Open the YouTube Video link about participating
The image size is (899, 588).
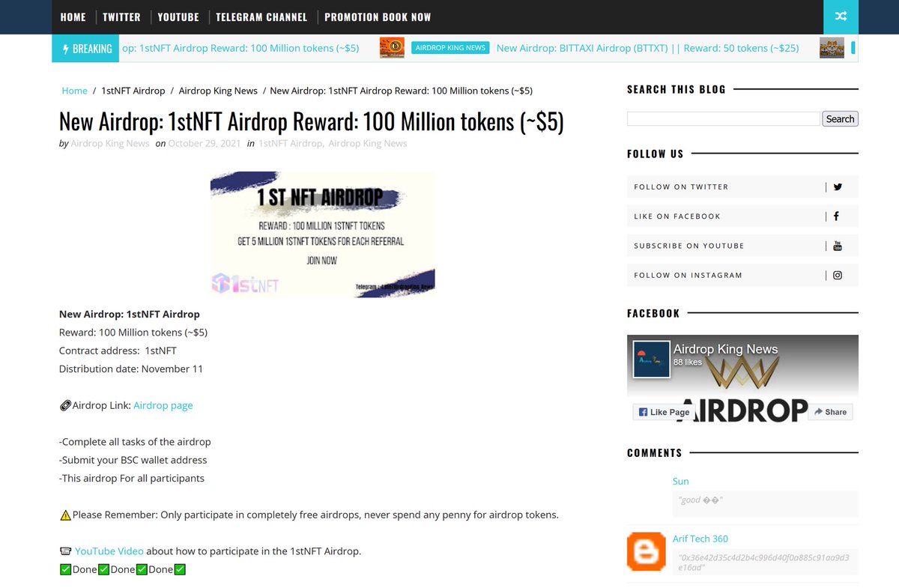point(107,551)
